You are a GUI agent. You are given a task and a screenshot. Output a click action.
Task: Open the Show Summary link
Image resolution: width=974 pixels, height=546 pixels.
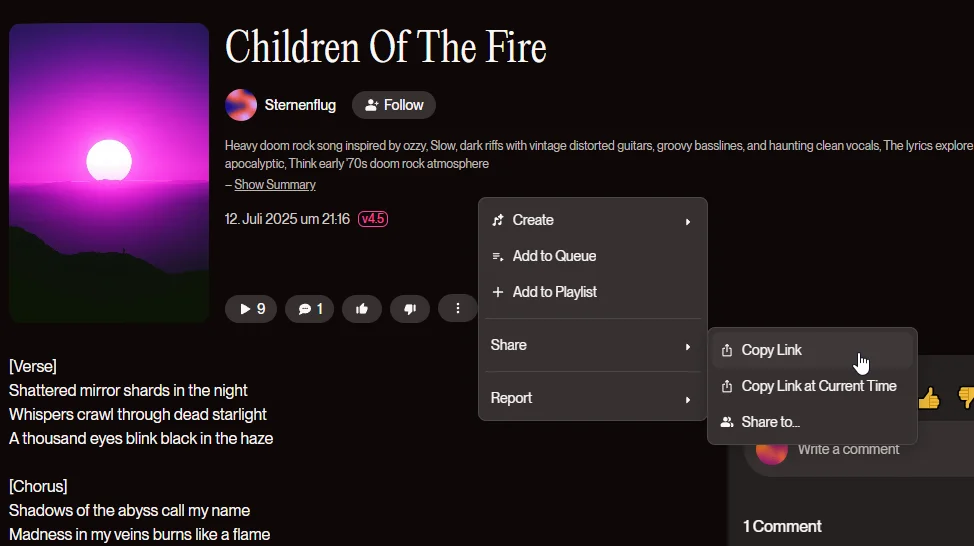coord(275,184)
